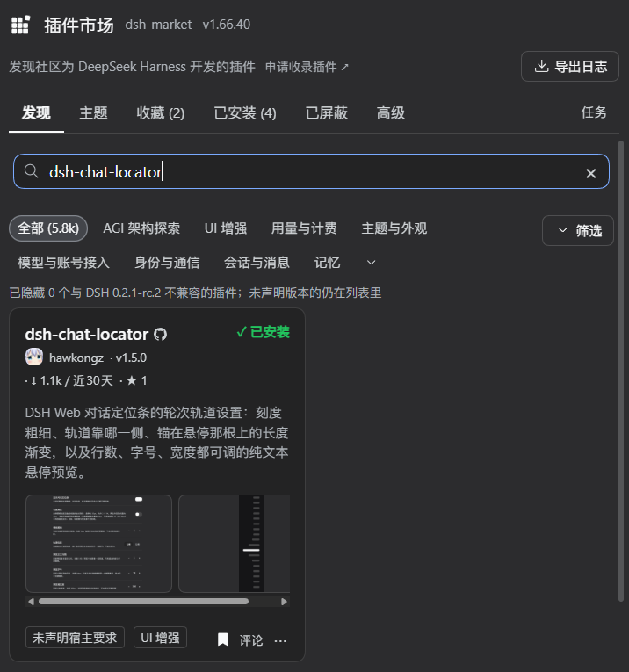Switch to the 发现 tab
The image size is (629, 672).
pos(36,113)
